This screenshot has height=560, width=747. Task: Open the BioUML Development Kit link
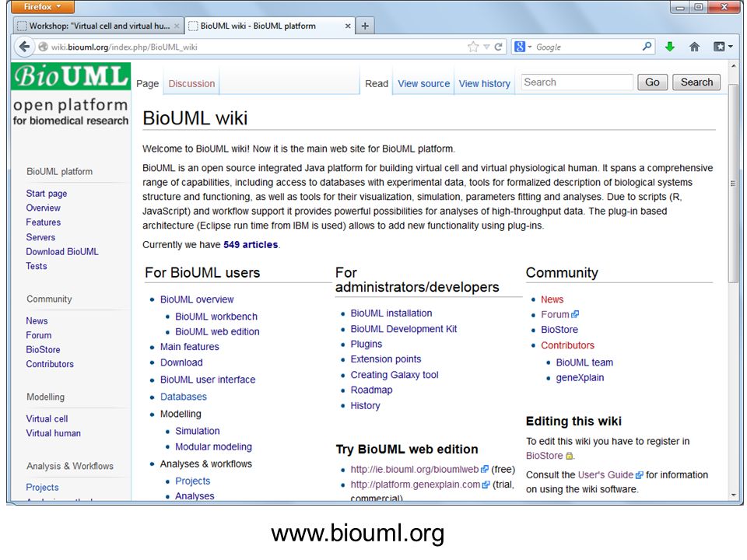[x=404, y=329]
